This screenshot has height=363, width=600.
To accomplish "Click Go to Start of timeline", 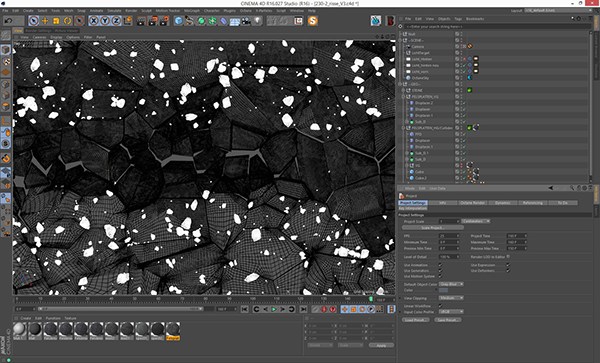I will point(245,309).
